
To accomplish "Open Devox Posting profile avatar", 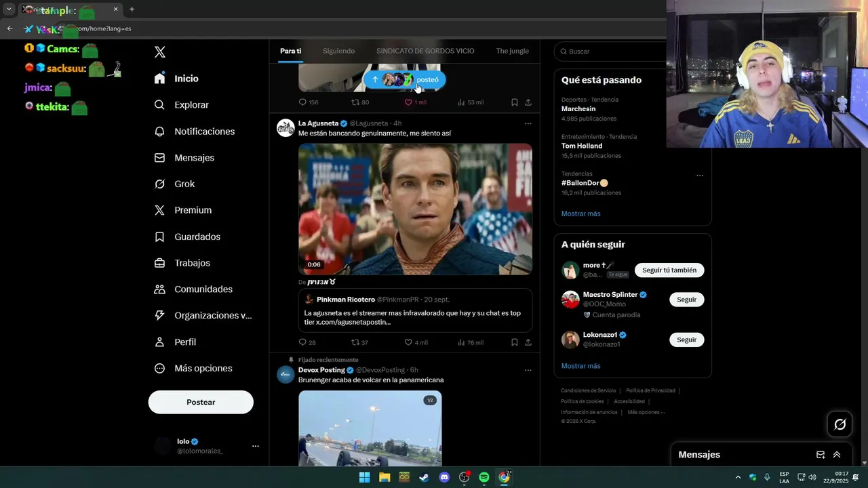I will pyautogui.click(x=285, y=374).
